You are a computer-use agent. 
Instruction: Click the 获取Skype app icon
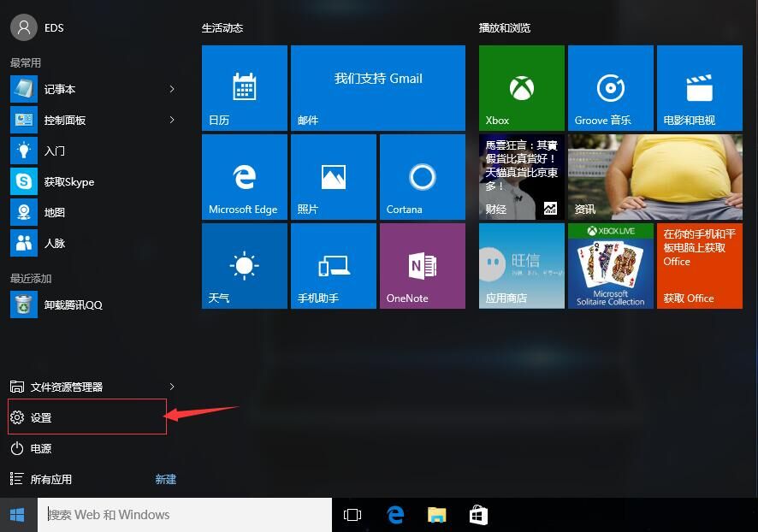point(24,181)
